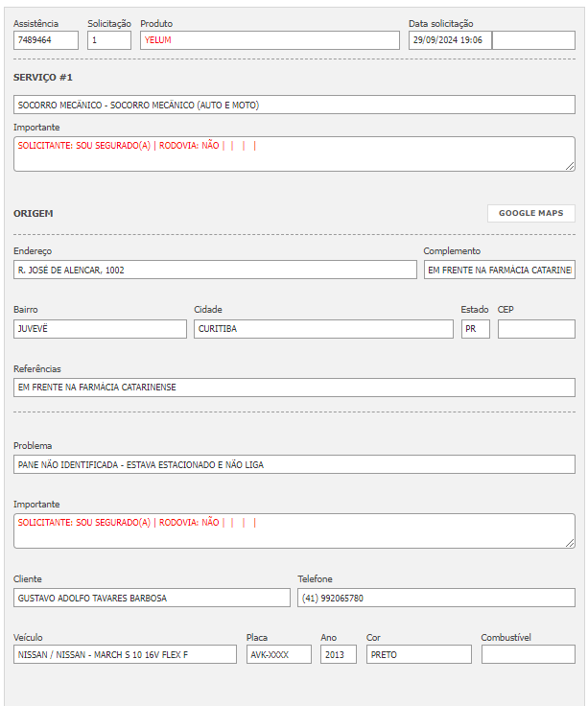Click the Referências field
Viewport: 588px width, 706px height.
click(x=294, y=388)
